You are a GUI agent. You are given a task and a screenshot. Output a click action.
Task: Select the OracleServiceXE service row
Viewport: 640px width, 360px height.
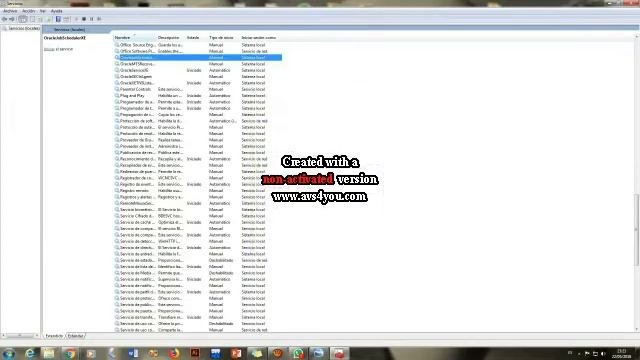pyautogui.click(x=198, y=70)
